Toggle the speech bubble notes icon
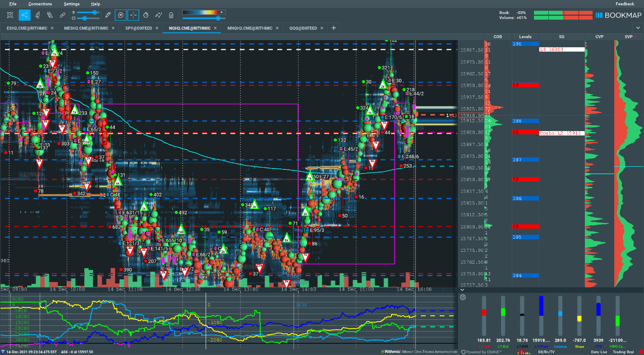 120,15
